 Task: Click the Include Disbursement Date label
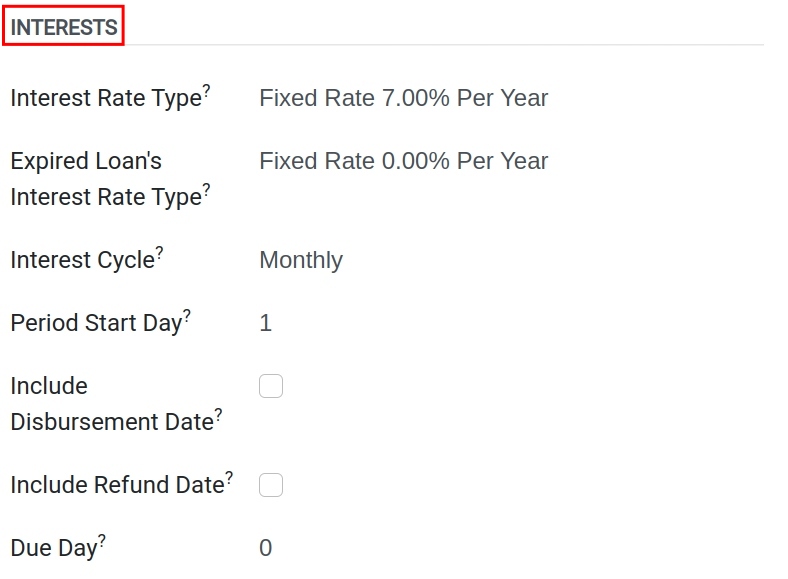pyautogui.click(x=112, y=404)
